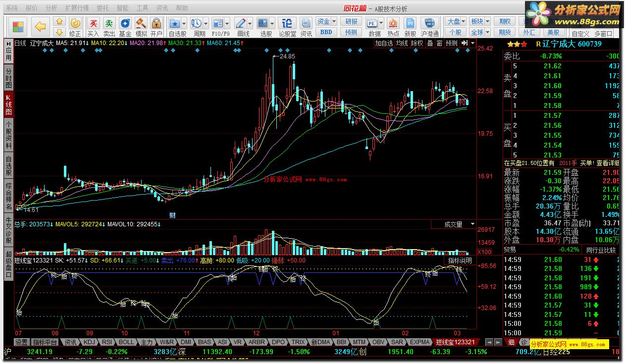
Task: Open the 模拟 simulation gavel icon
Action: coord(141,23)
